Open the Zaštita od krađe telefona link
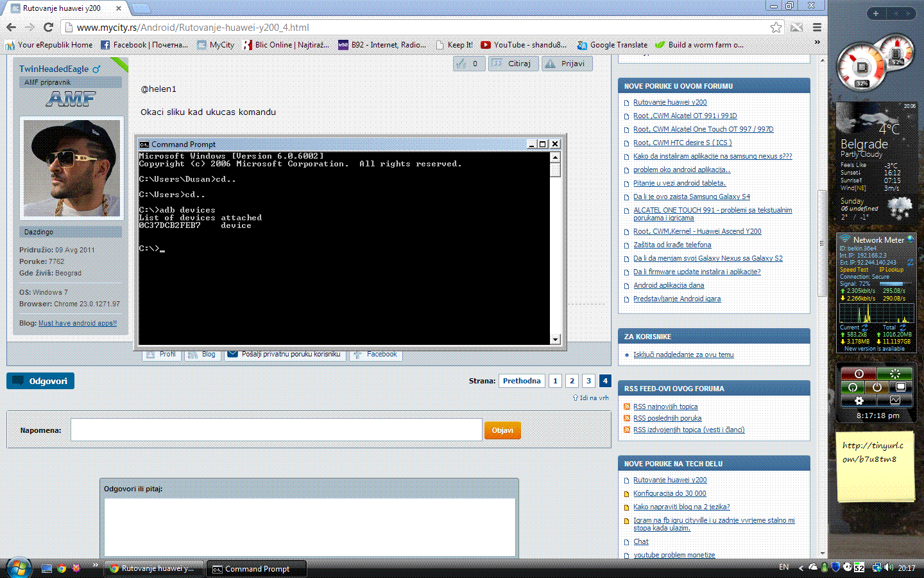This screenshot has height=578, width=924. click(672, 245)
